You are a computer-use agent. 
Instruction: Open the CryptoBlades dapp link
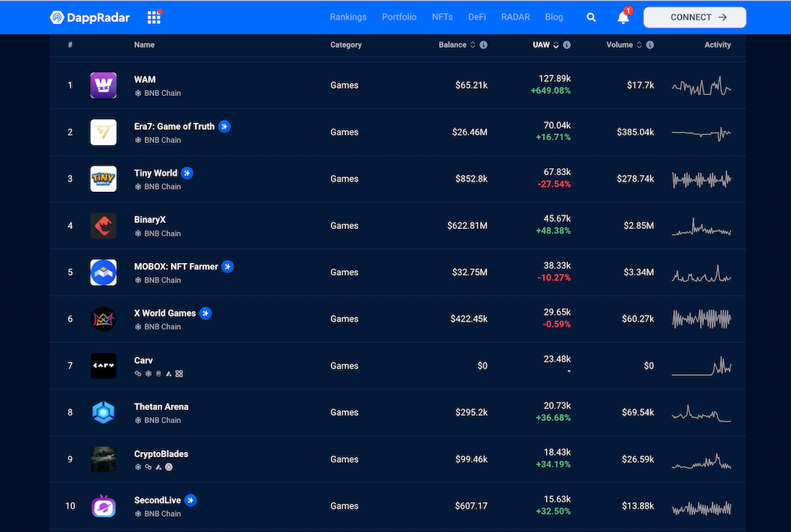[161, 453]
